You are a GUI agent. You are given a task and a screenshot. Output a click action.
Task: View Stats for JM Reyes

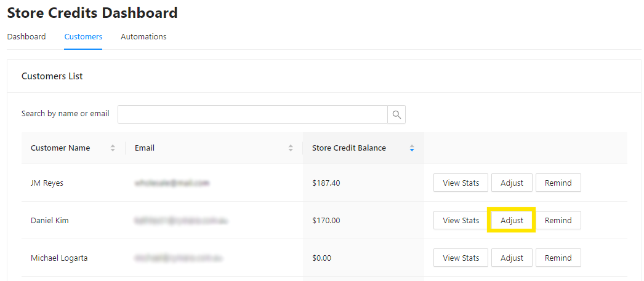coord(461,183)
